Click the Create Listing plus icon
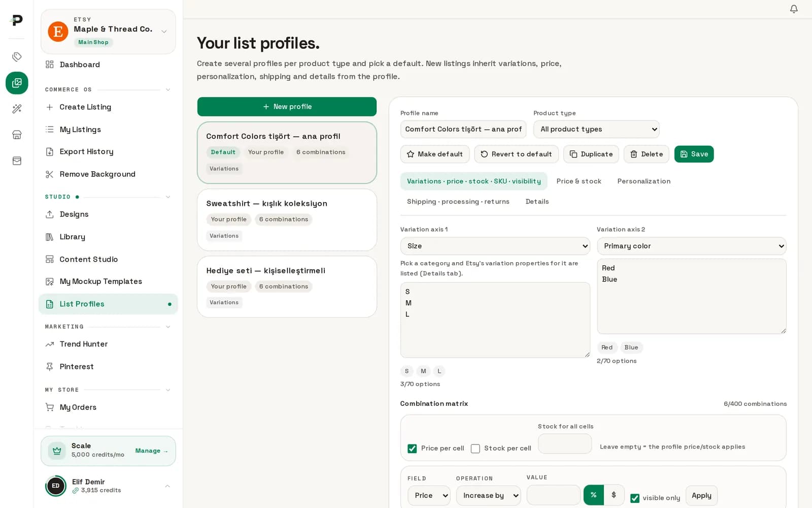The width and height of the screenshot is (812, 508). 49,107
